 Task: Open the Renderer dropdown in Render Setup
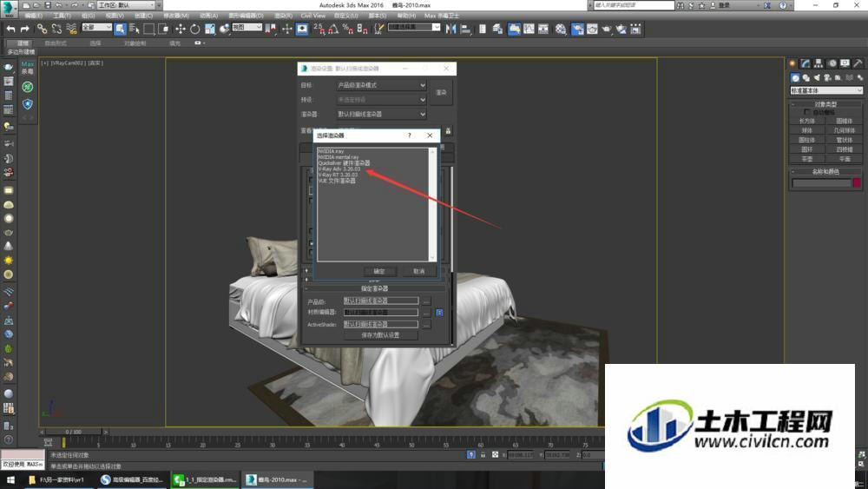(381, 114)
